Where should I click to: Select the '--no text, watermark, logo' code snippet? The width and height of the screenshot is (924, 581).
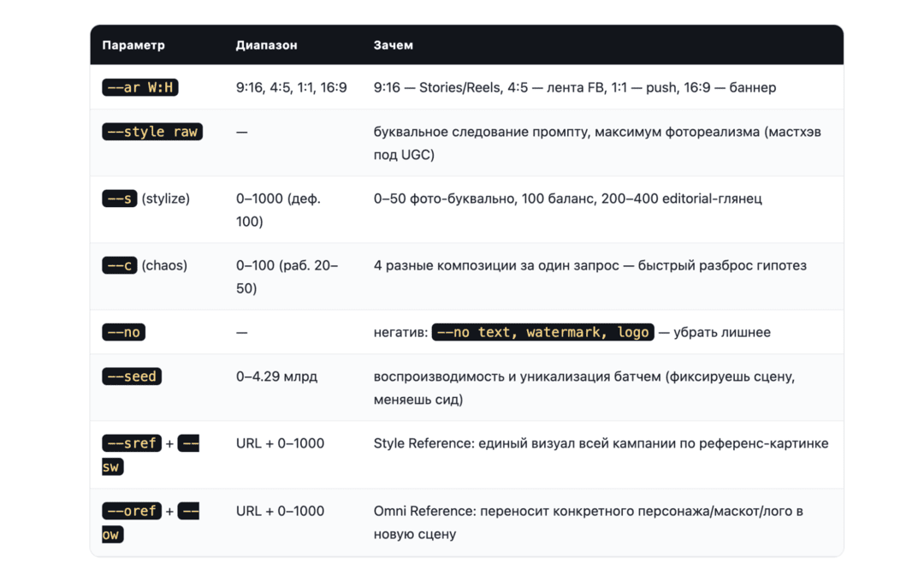click(542, 332)
